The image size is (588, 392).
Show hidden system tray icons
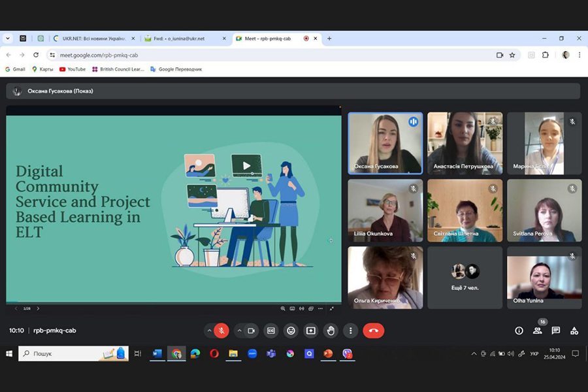[474, 353]
